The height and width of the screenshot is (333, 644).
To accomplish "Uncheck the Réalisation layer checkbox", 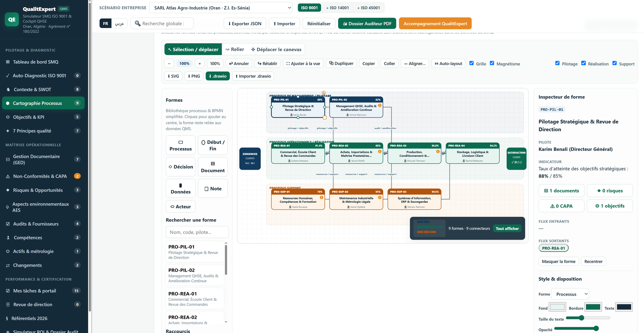I will tap(584, 63).
